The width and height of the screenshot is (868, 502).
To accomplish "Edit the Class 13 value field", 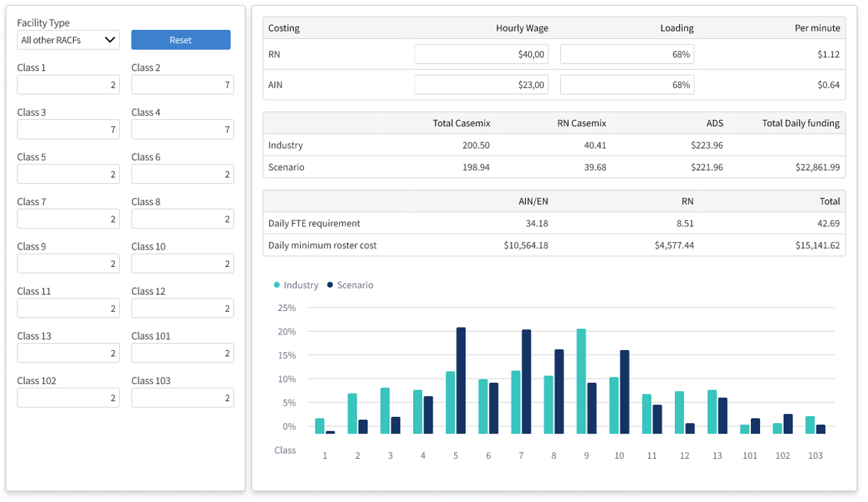I will tap(68, 353).
